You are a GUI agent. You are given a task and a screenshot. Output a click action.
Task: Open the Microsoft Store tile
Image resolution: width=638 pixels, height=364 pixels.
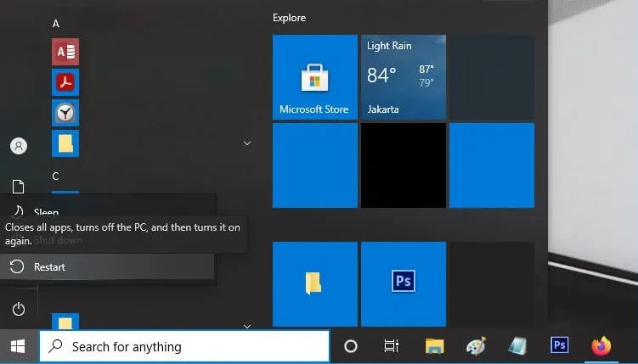[x=315, y=77]
